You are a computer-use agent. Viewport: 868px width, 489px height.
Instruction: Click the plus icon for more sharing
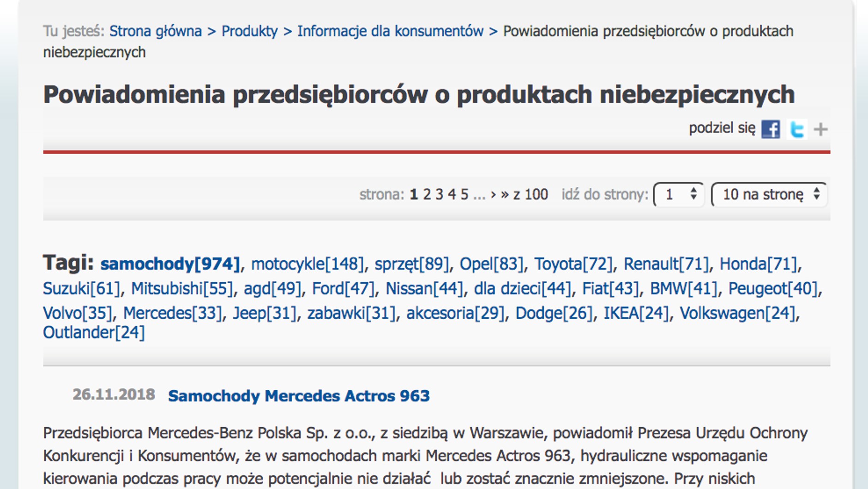point(820,130)
